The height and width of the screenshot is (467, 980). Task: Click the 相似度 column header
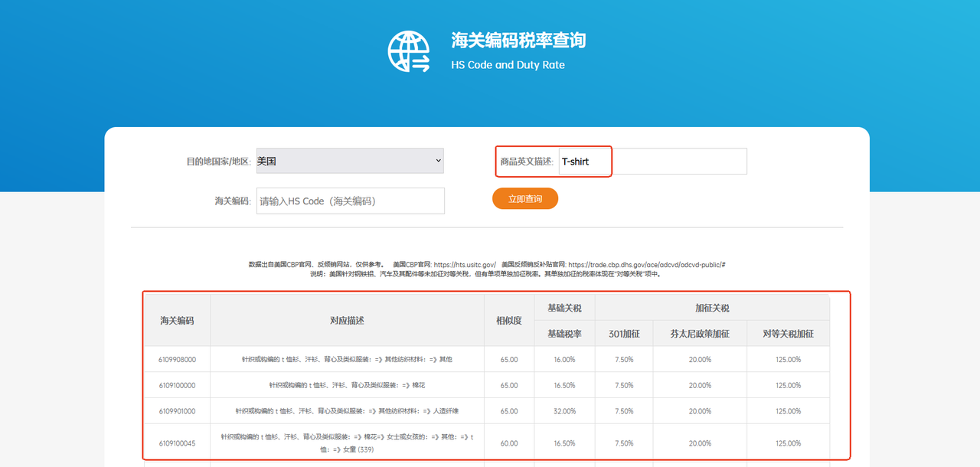pos(509,321)
